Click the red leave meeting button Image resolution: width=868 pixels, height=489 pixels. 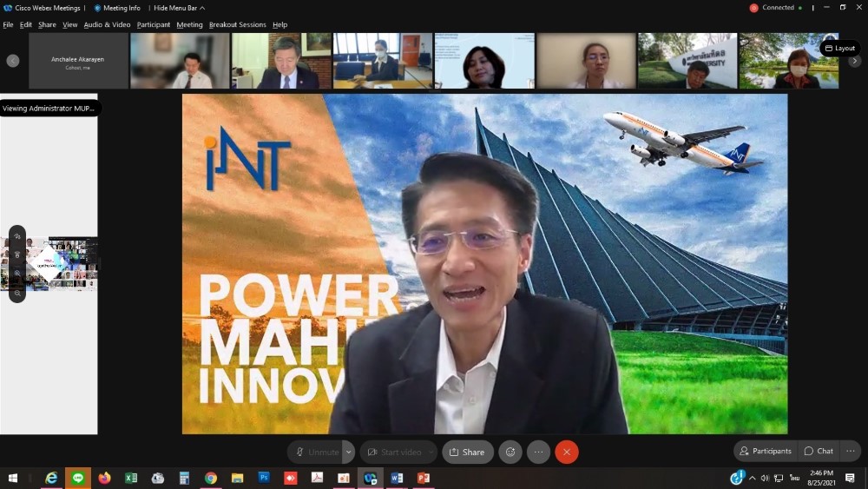click(x=567, y=452)
